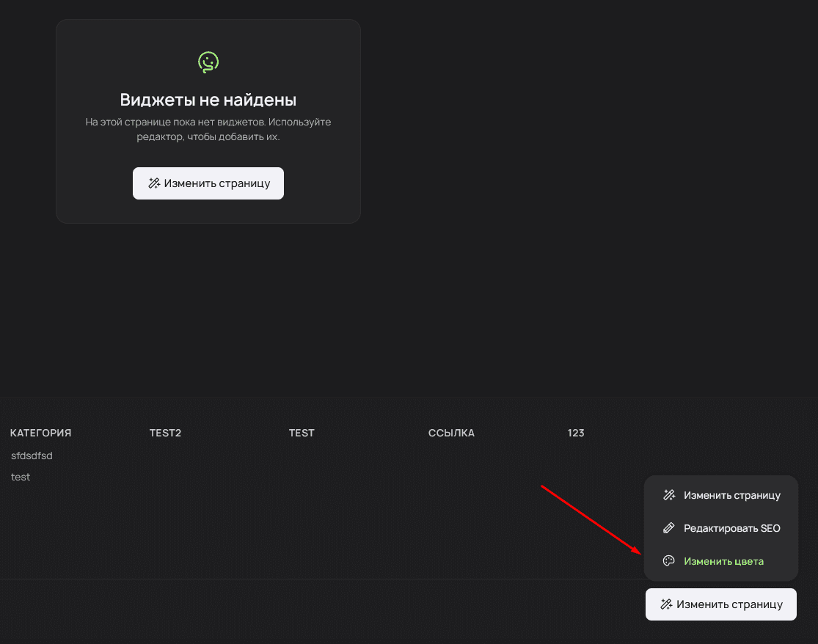Open Изменить цвета from the popup menu
This screenshot has height=644, width=818.
coord(723,561)
